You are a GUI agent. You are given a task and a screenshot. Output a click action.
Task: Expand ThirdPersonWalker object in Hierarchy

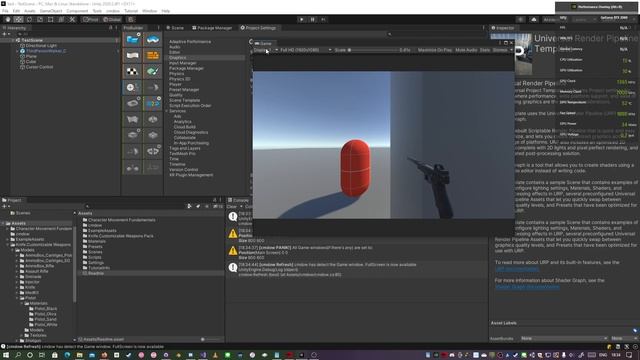point(17,51)
